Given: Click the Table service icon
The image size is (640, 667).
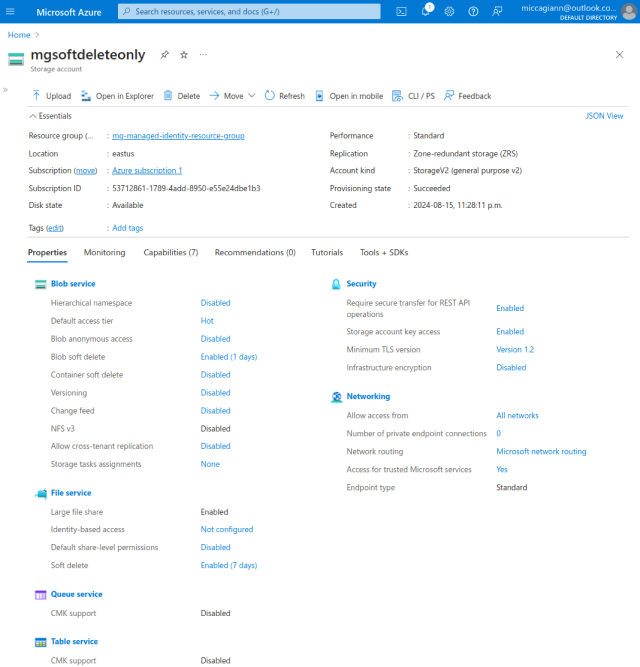Looking at the screenshot, I should click(x=40, y=642).
